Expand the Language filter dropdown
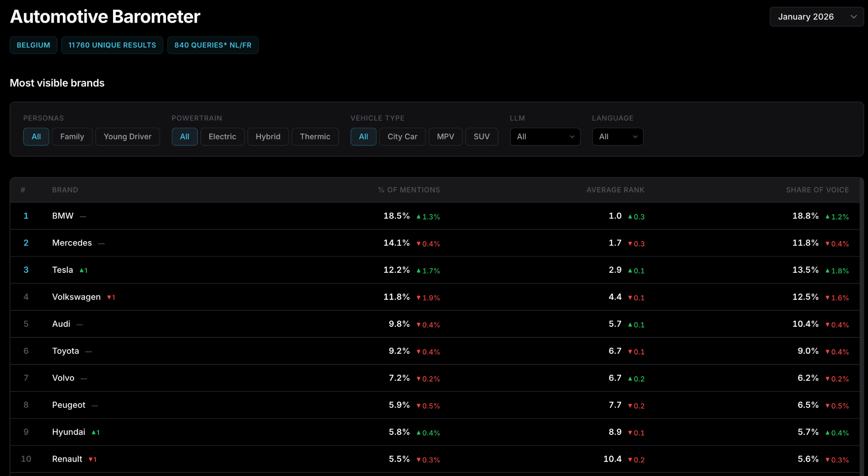The height and width of the screenshot is (476, 868). click(618, 136)
